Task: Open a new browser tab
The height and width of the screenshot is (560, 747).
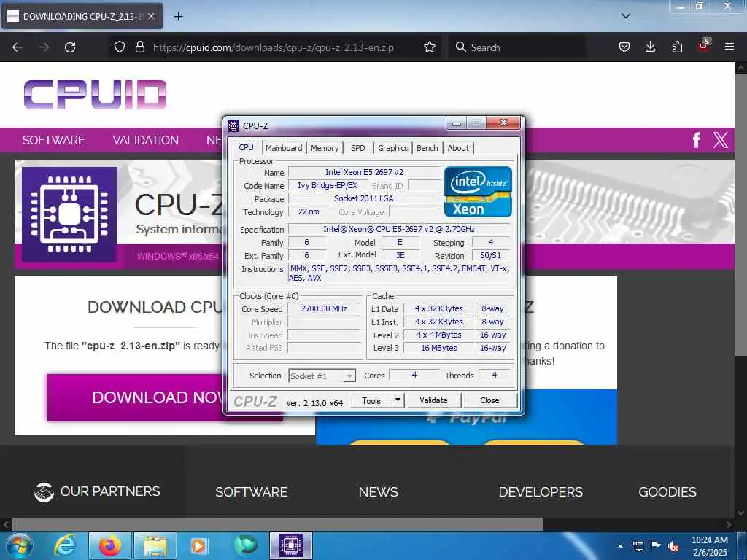Action: 178,16
